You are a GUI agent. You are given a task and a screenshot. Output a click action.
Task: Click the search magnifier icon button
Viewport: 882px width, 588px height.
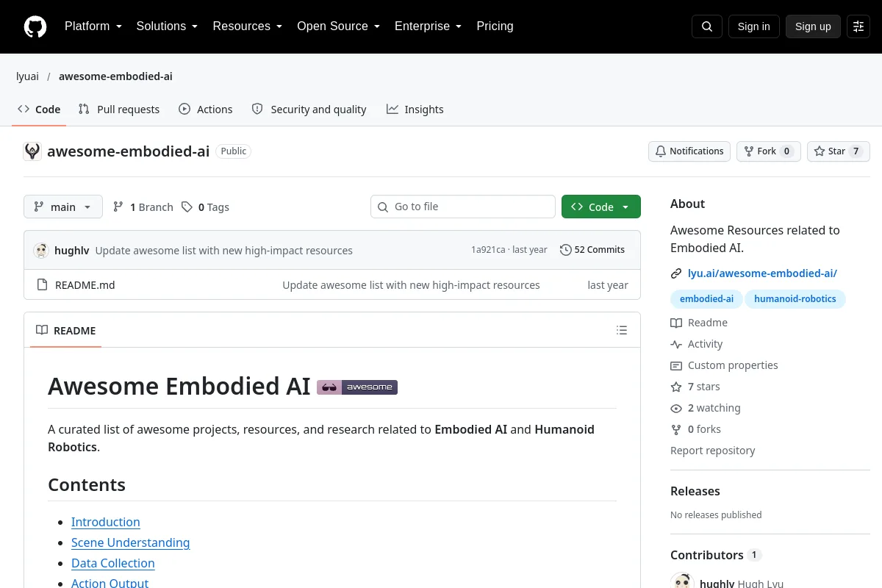pyautogui.click(x=707, y=26)
